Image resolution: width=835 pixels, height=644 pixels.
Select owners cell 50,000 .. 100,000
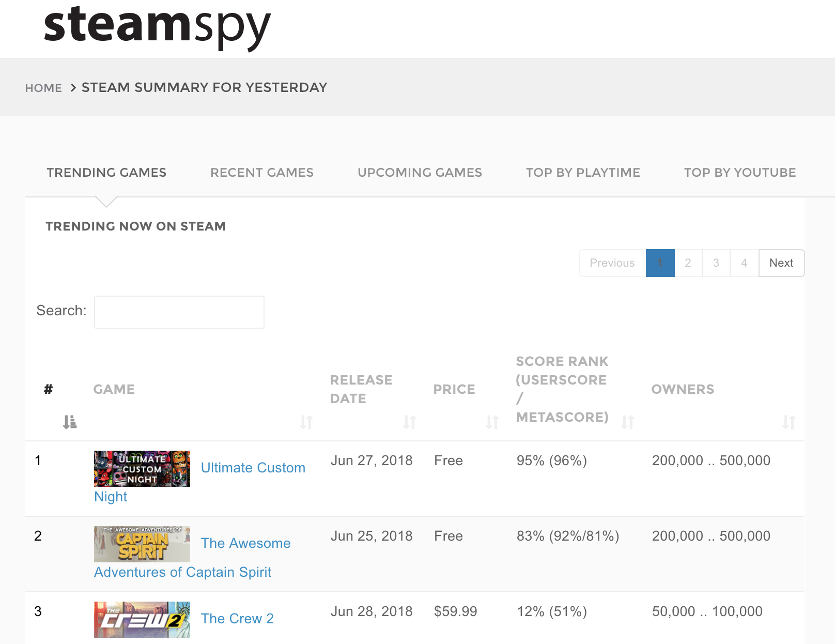point(707,611)
